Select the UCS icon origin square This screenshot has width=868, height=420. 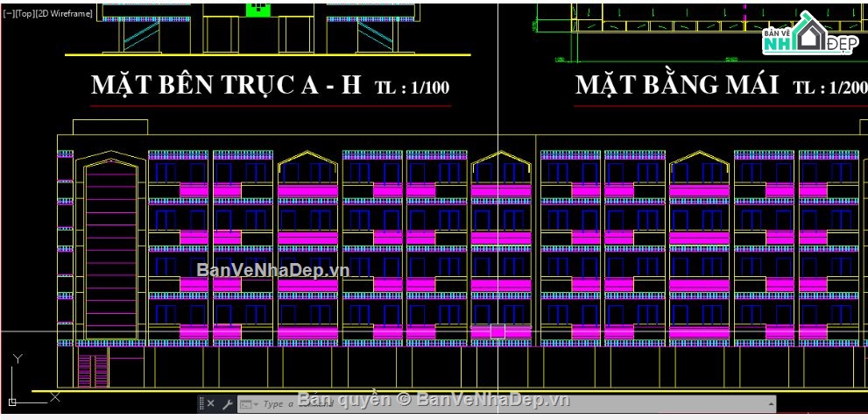[x=13, y=402]
